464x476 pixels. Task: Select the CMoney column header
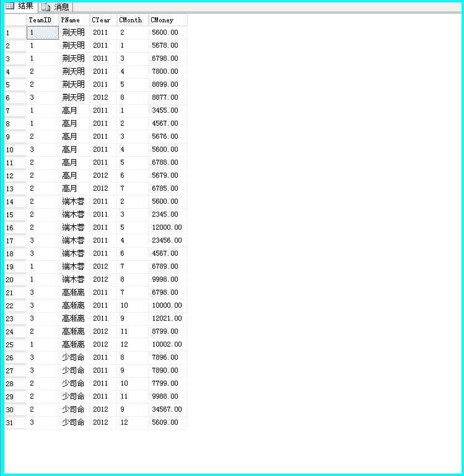(168, 20)
